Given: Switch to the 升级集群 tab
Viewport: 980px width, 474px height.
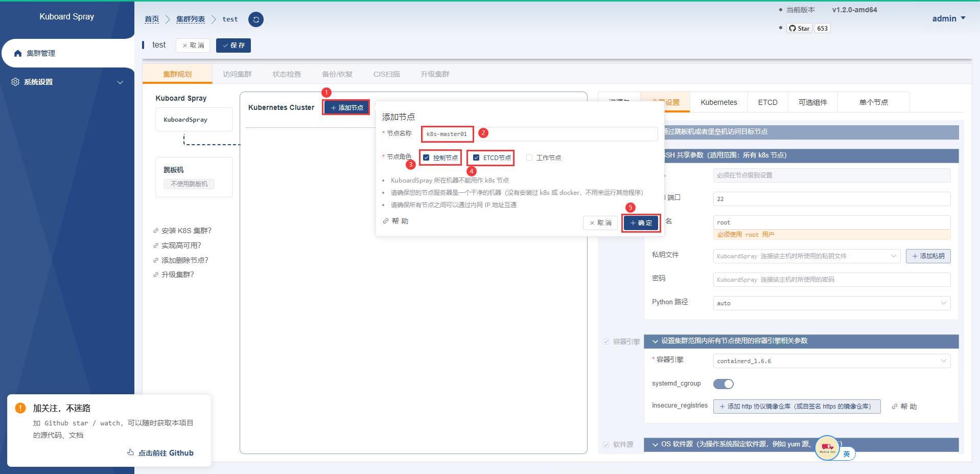Looking at the screenshot, I should pyautogui.click(x=435, y=74).
